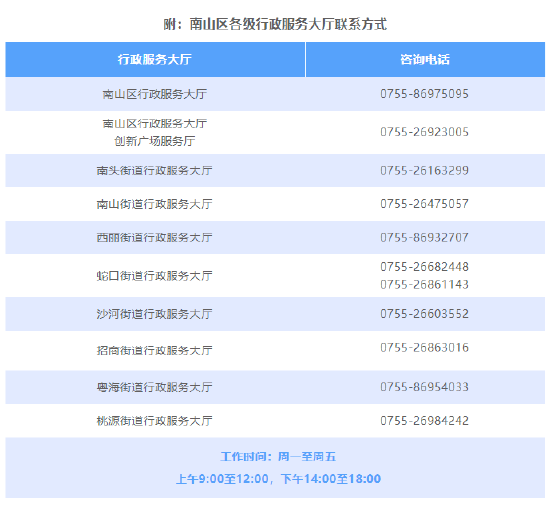Click the 上午9:00至12:00 hours line
Image resolution: width=550 pixels, height=506 pixels.
(278, 479)
